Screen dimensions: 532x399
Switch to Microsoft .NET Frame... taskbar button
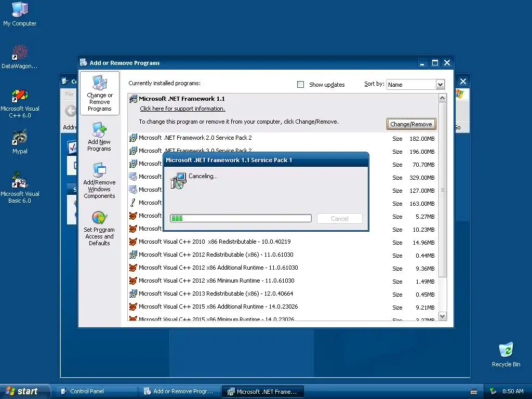click(262, 392)
